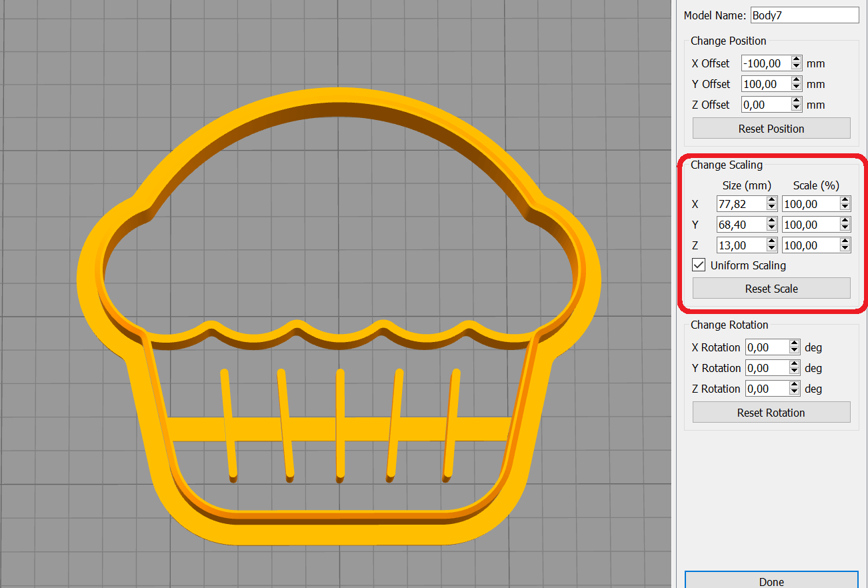
Task: Increase X Size with the up arrow
Action: click(x=772, y=201)
